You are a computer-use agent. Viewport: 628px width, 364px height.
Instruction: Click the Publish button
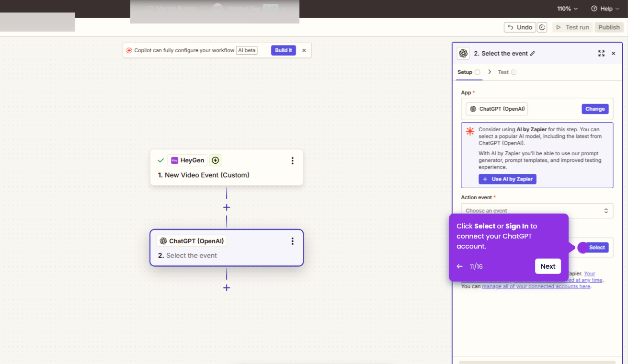tap(609, 27)
